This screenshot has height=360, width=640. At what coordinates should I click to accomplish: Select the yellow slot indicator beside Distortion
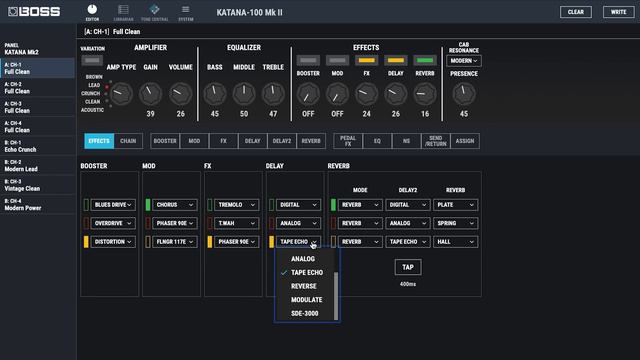86,242
